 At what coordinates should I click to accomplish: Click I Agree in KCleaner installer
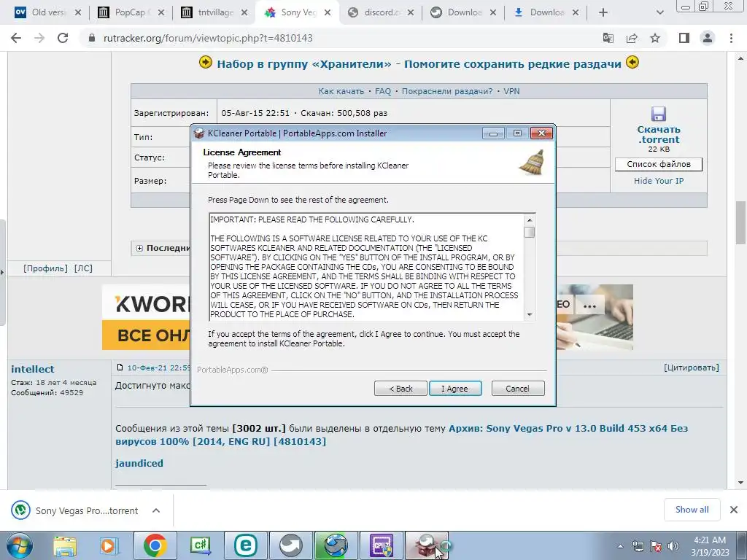[x=455, y=389]
